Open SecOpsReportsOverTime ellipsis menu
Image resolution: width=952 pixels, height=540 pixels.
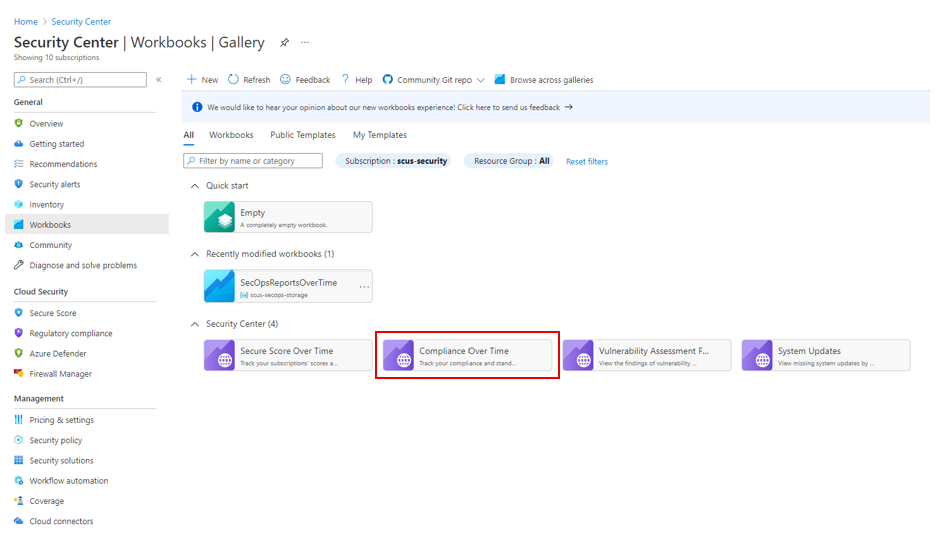(364, 287)
